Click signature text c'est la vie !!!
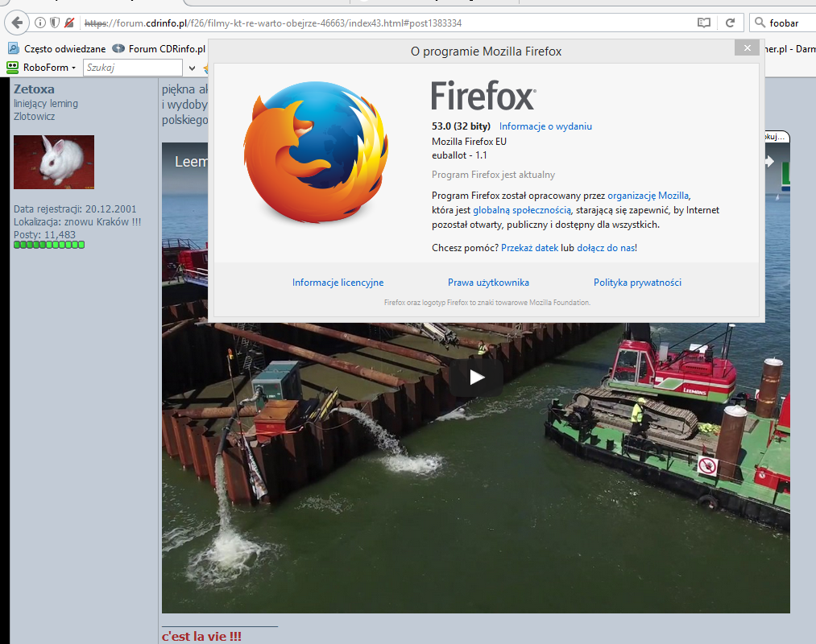The height and width of the screenshot is (644, 816). coord(201,636)
